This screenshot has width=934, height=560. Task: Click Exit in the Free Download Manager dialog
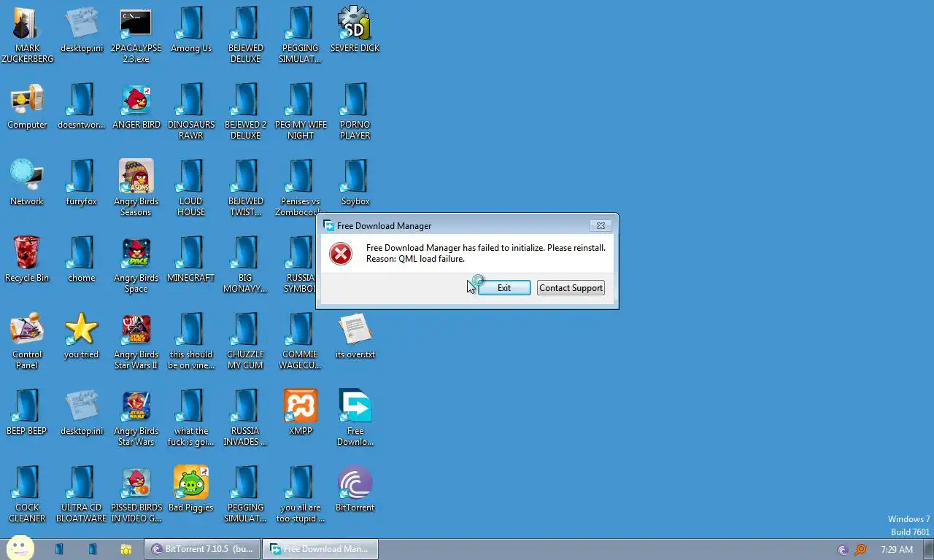point(504,288)
